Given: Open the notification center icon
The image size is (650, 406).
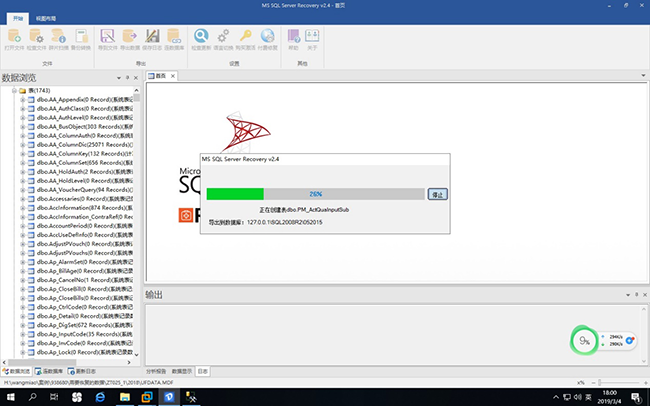Looking at the screenshot, I should (637, 397).
